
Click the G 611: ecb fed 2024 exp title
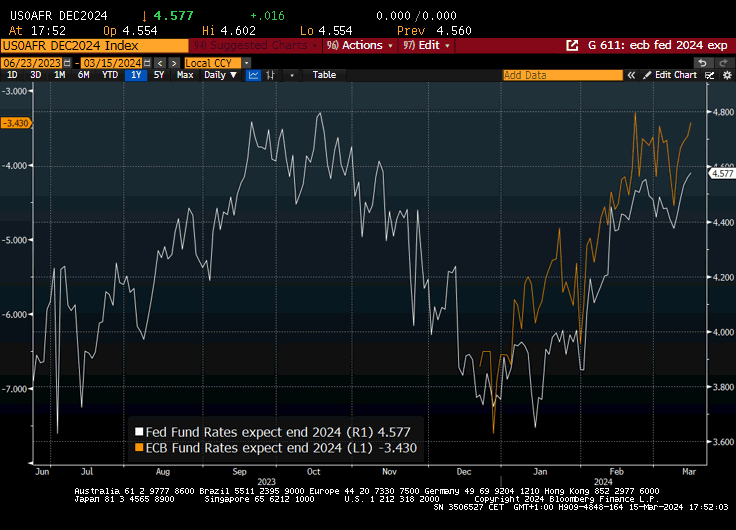point(658,46)
